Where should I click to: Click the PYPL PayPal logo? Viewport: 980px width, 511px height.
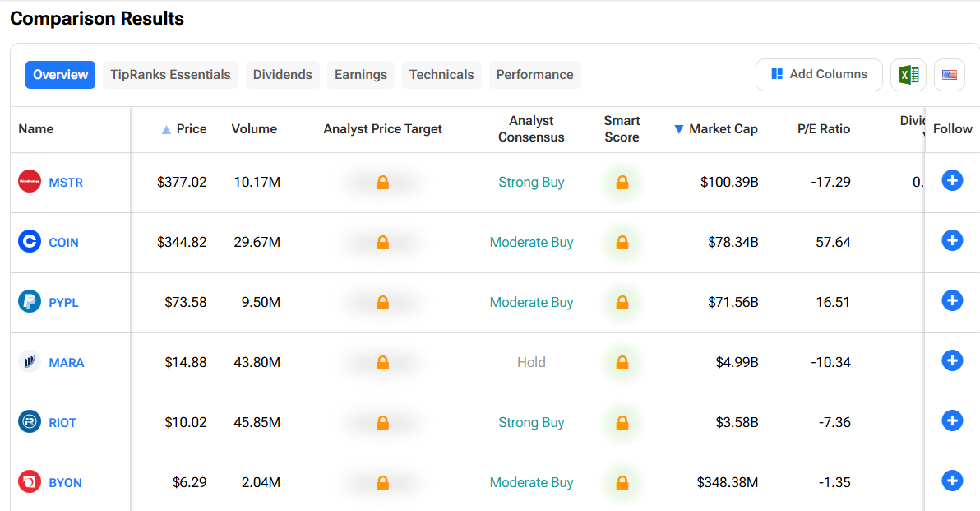(x=30, y=301)
